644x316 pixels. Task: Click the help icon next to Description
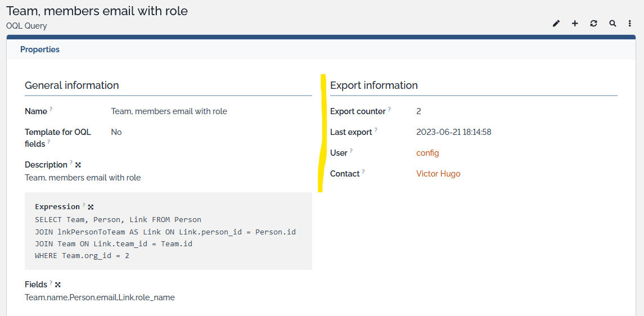[x=71, y=163]
